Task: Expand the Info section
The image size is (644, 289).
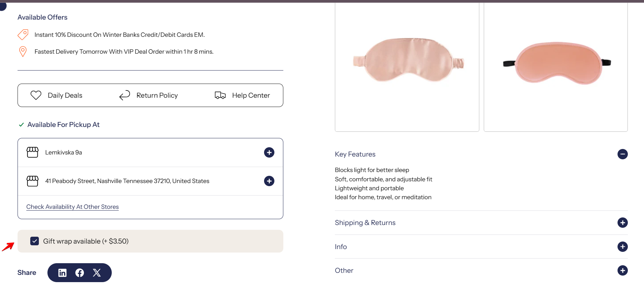Action: tap(622, 247)
